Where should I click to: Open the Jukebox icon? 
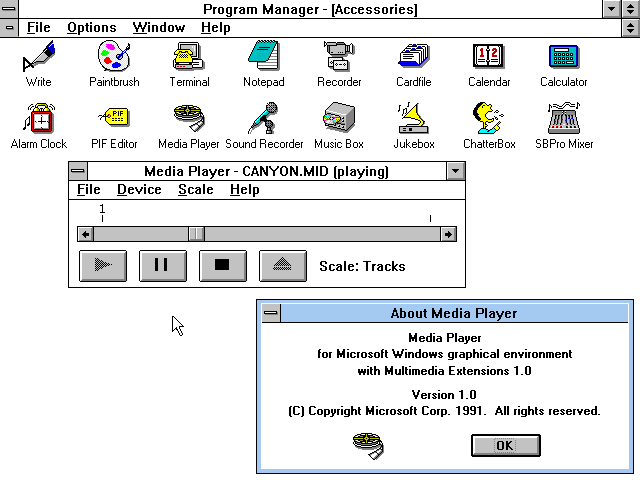point(413,118)
